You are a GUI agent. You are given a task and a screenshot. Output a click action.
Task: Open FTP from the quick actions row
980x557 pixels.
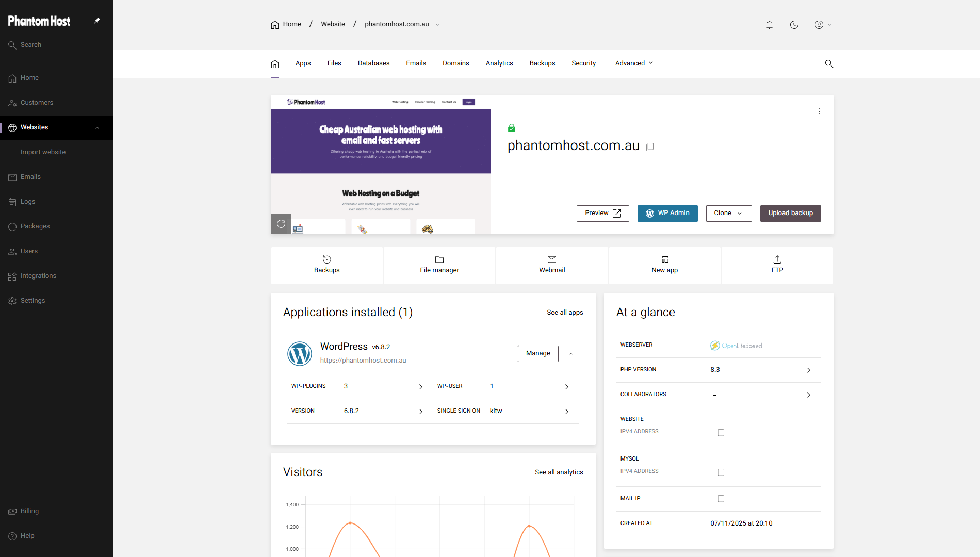click(x=777, y=265)
